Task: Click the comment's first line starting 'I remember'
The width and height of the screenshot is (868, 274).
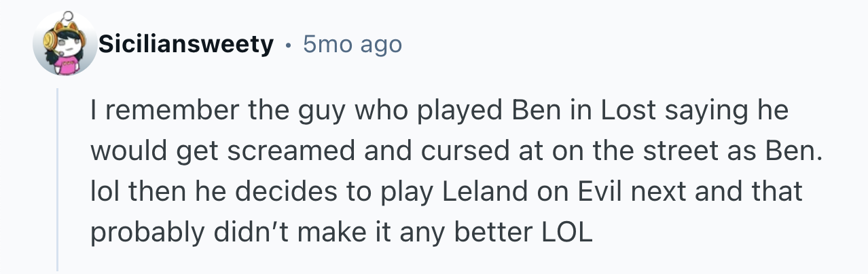Action: click(439, 111)
